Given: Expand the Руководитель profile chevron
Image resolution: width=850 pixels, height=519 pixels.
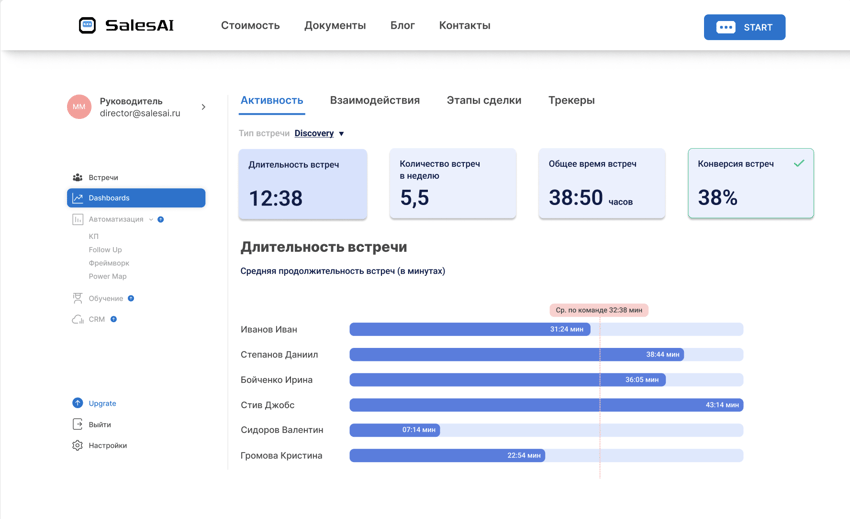Looking at the screenshot, I should pyautogui.click(x=203, y=107).
